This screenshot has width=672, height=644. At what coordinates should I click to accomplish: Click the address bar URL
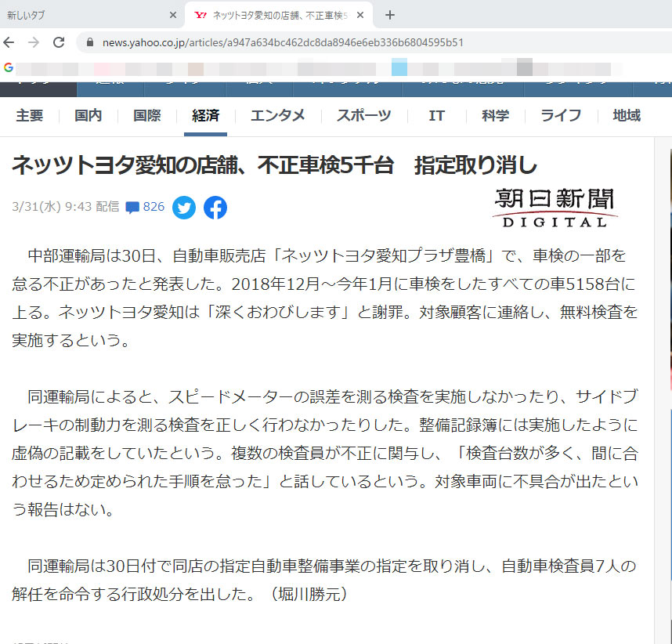283,42
